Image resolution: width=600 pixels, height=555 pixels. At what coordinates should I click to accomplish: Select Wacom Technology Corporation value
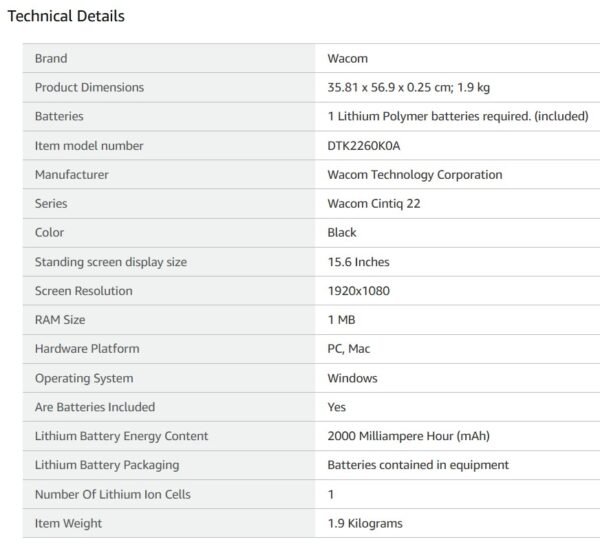[415, 175]
